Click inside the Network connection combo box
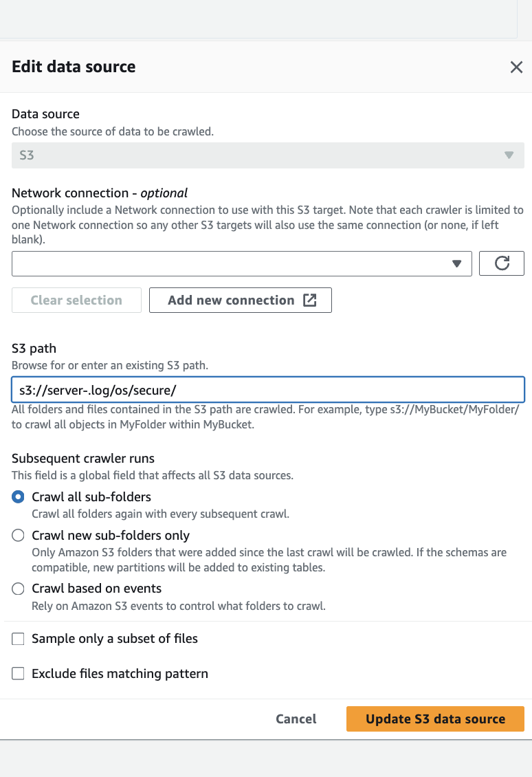The image size is (532, 777). [x=227, y=263]
